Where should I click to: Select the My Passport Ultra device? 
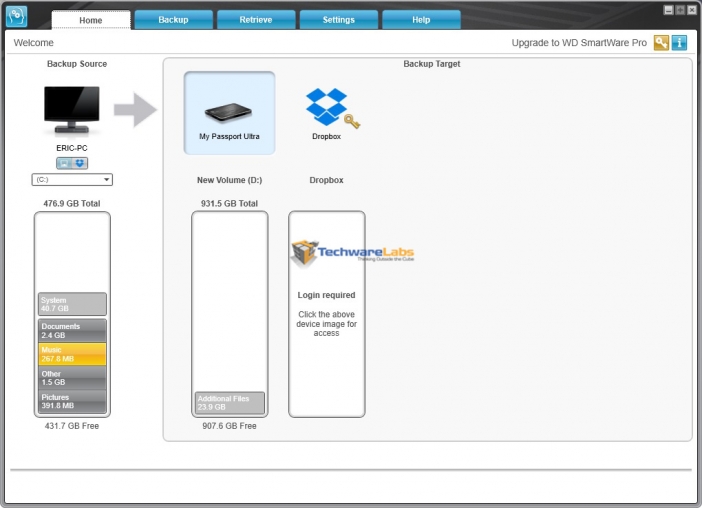point(229,113)
